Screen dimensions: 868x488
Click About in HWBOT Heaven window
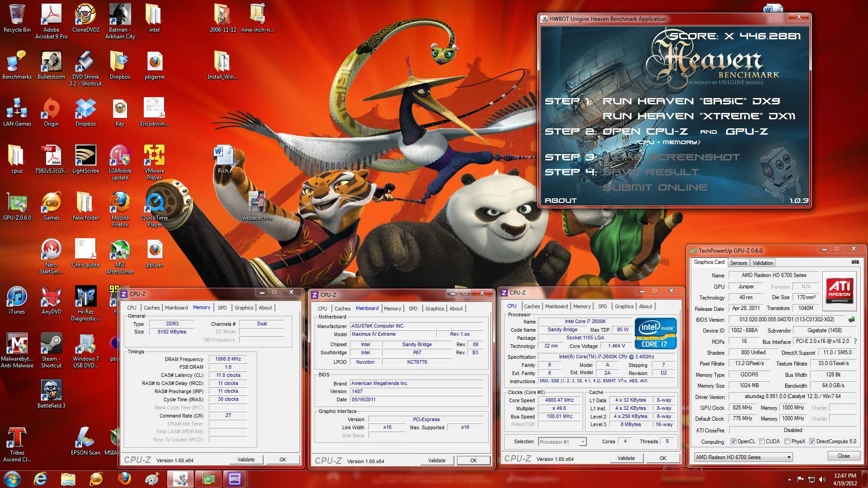561,200
